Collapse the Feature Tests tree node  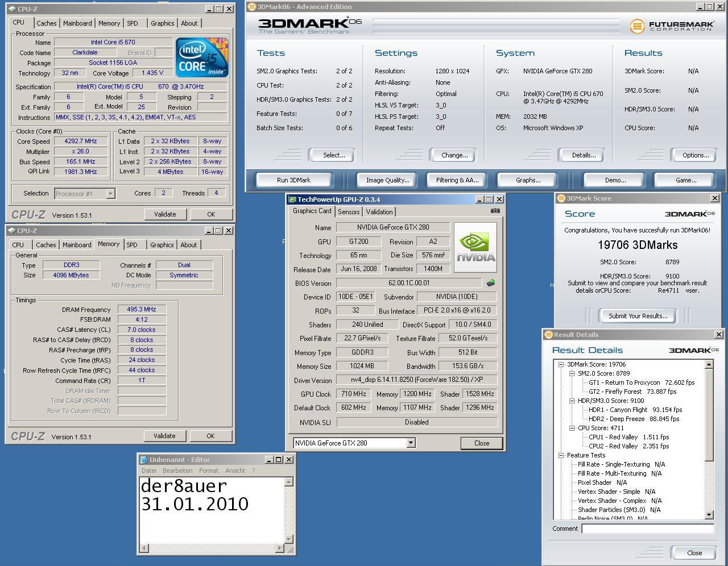(x=561, y=455)
